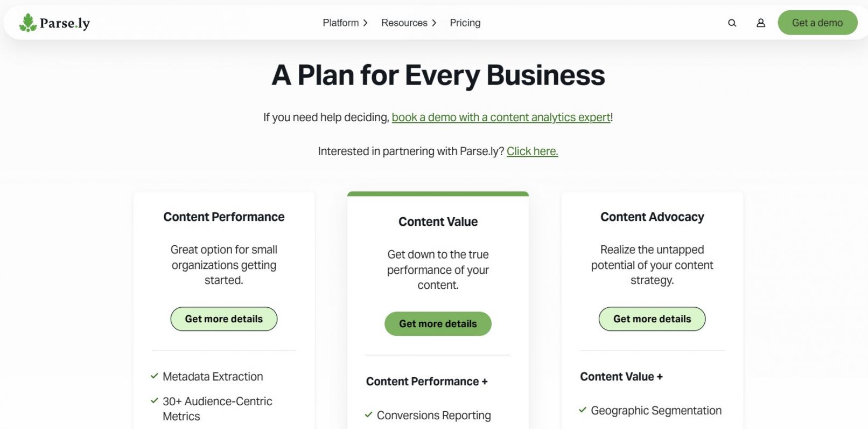
Task: Click checkmark beside 30+ Audience-Centric Metrics
Action: [x=155, y=401]
